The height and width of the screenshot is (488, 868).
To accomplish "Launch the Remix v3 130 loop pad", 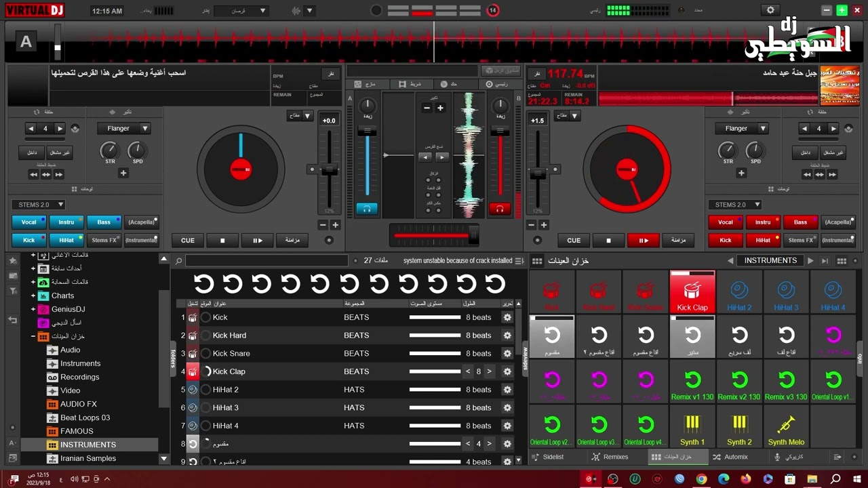I will coord(786,382).
